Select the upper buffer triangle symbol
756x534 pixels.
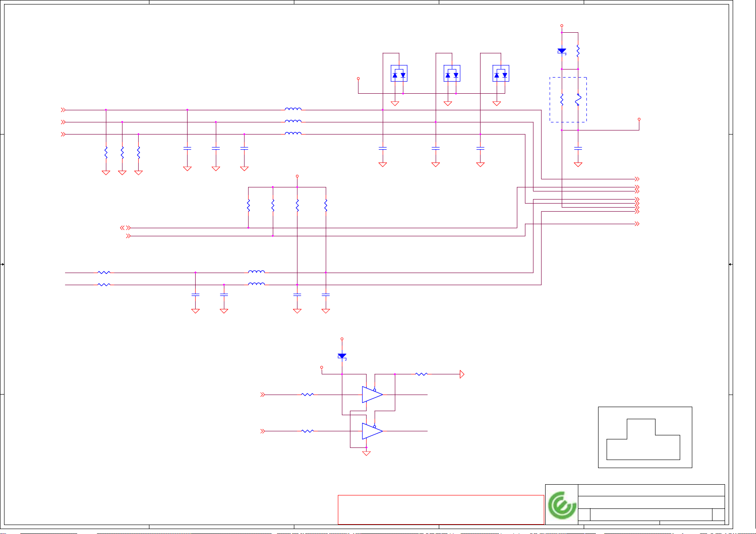coord(372,395)
